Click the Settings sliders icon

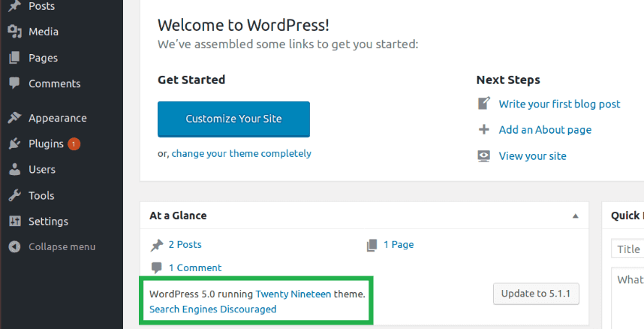tap(14, 222)
